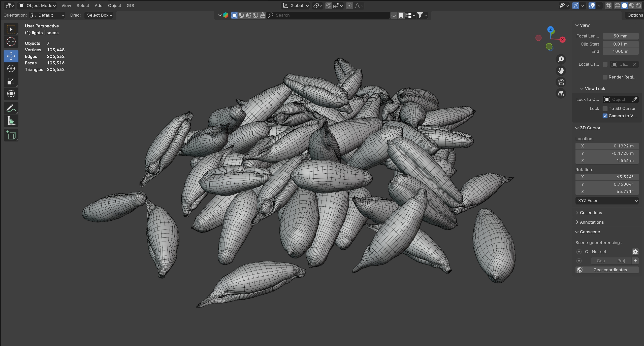Open the XYZ Euler rotation dropdown
Screen dimensions: 644x346
(607, 201)
